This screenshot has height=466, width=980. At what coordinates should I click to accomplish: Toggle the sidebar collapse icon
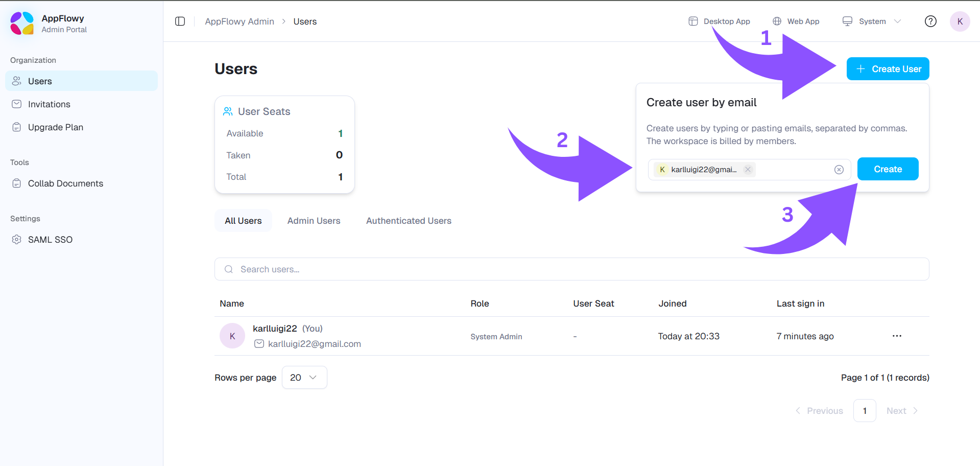click(x=180, y=21)
